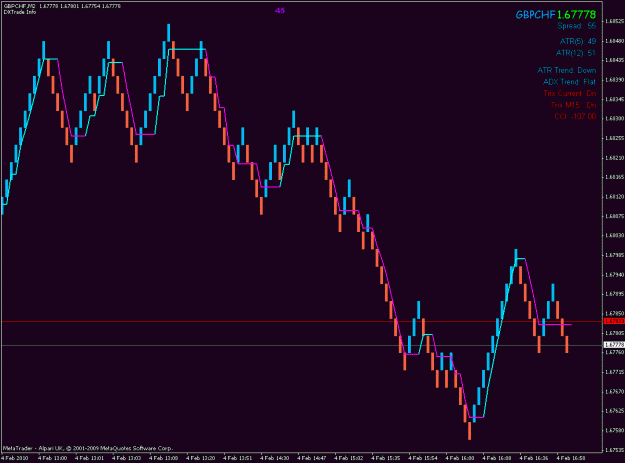Click the 1.68300 price axis label
This screenshot has width=625, height=463.
[x=614, y=119]
